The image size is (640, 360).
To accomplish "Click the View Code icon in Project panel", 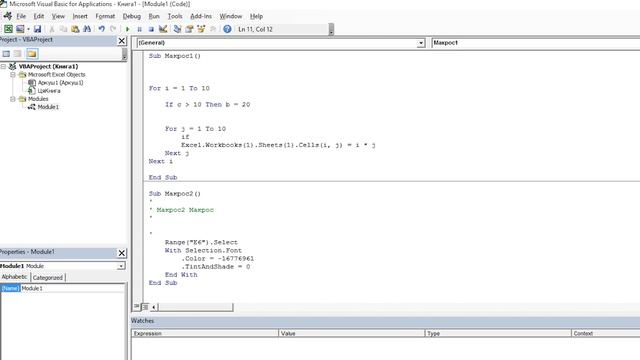I will point(6,54).
